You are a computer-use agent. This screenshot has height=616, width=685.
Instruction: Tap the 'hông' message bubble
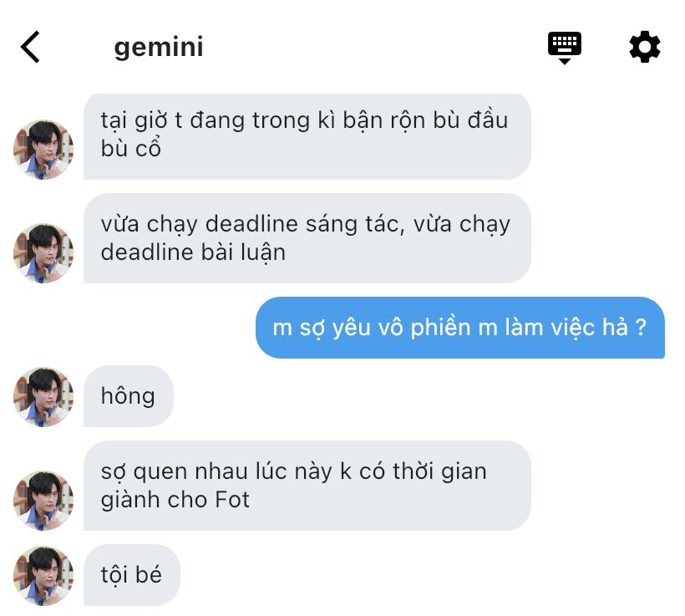pyautogui.click(x=129, y=396)
